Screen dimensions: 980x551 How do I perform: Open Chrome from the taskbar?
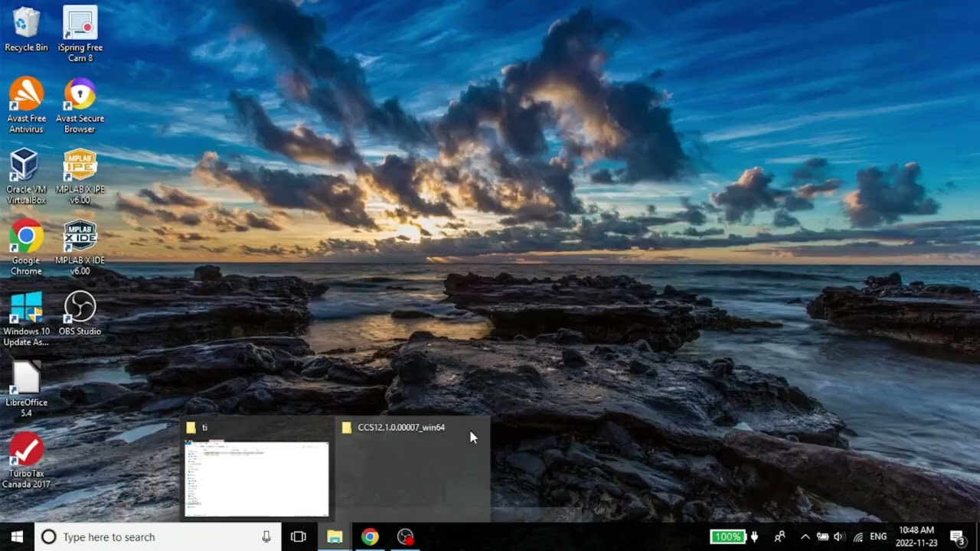pyautogui.click(x=370, y=536)
